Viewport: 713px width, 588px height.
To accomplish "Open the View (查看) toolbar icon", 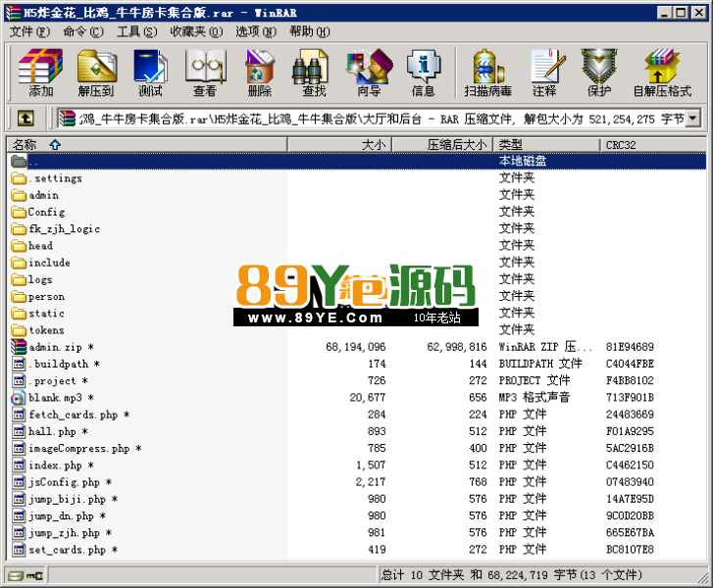I will [205, 73].
